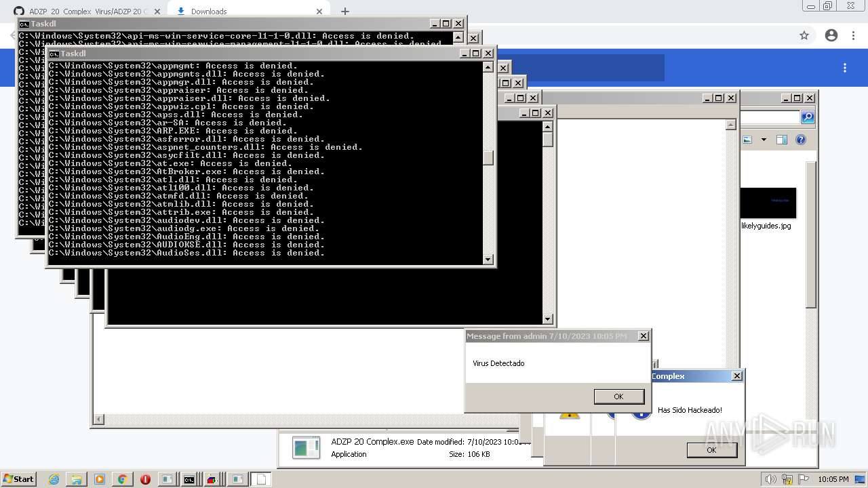Viewport: 868px width, 488px height.
Task: Close the Complex dialog window
Action: (x=737, y=376)
